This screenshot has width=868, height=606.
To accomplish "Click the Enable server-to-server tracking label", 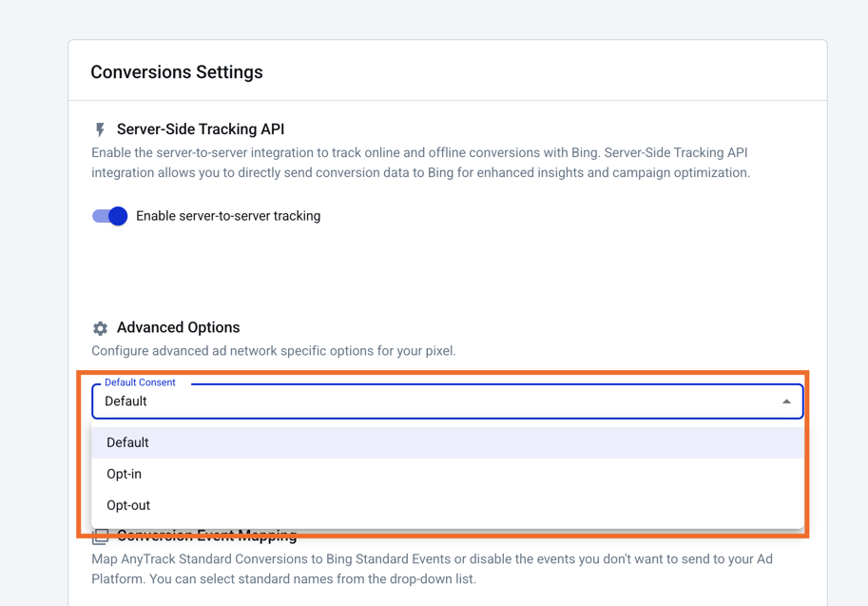I will (x=228, y=216).
